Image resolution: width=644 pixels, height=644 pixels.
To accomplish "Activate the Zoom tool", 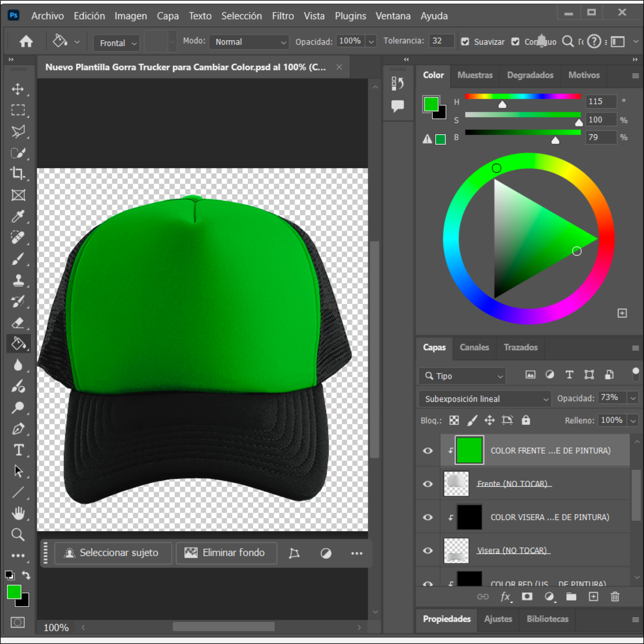I will coord(18,534).
